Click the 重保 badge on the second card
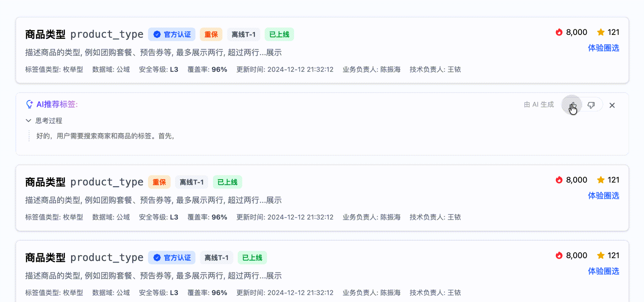644x302 pixels. pyautogui.click(x=159, y=182)
